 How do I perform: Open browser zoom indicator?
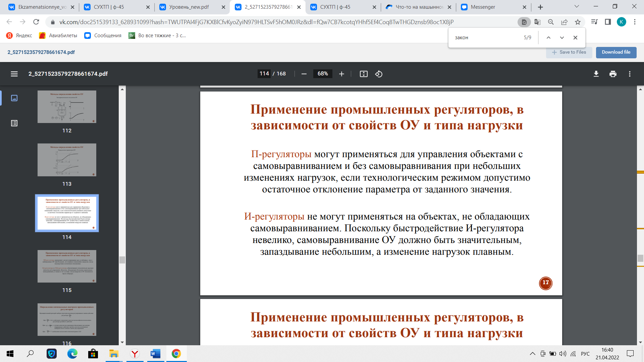point(551,22)
